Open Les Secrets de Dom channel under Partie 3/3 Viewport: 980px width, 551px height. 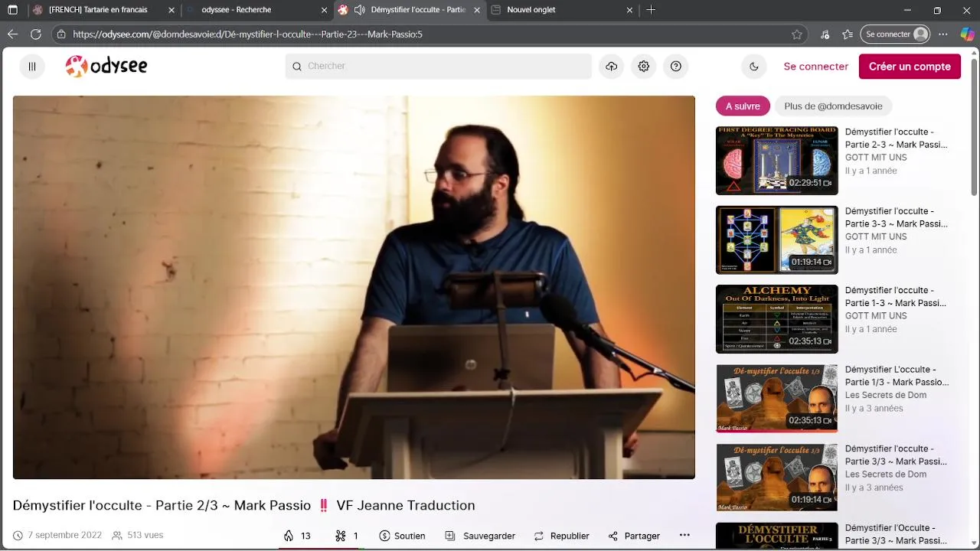pos(886,474)
